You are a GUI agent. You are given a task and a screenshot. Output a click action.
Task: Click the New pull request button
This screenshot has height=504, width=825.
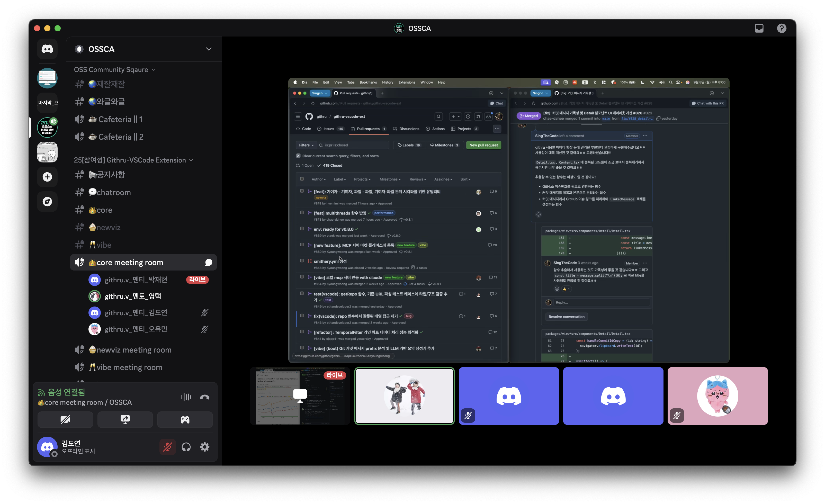coord(483,145)
